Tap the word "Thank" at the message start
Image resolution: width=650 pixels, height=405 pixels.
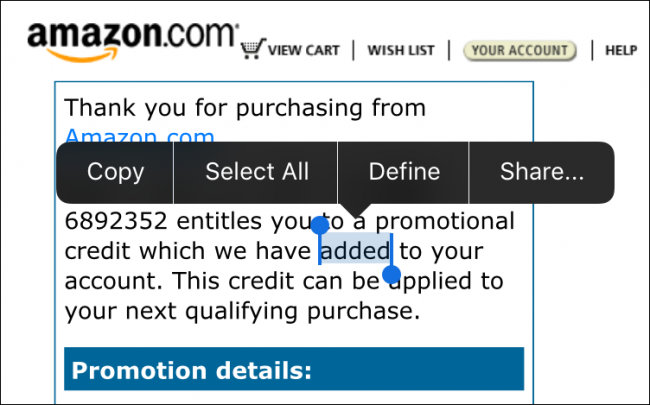point(98,107)
